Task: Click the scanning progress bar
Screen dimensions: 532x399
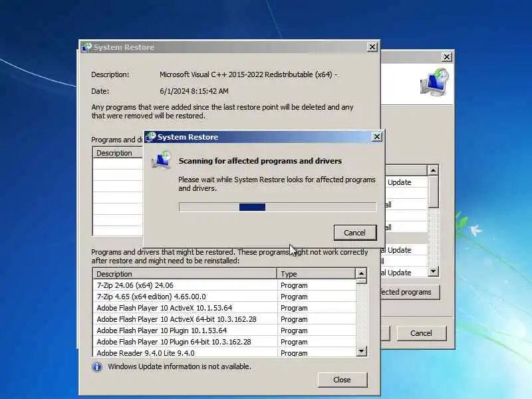Action: coord(277,207)
